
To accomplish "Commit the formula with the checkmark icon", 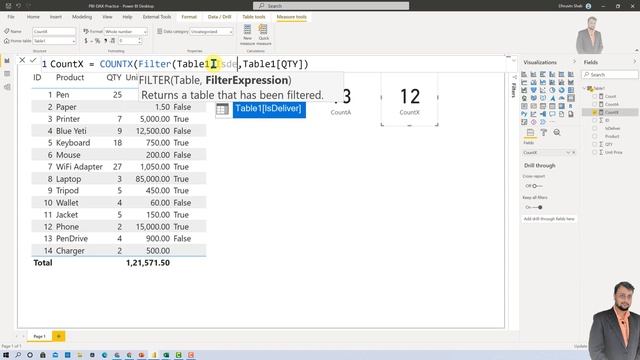I will [x=33, y=60].
